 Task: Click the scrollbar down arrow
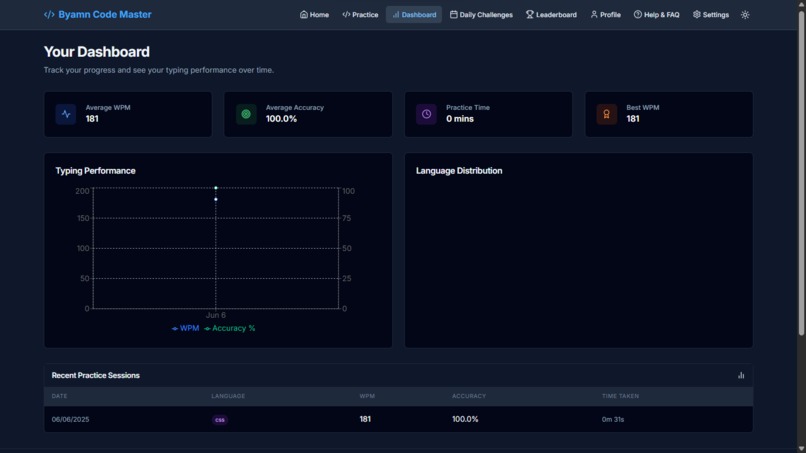[x=801, y=449]
